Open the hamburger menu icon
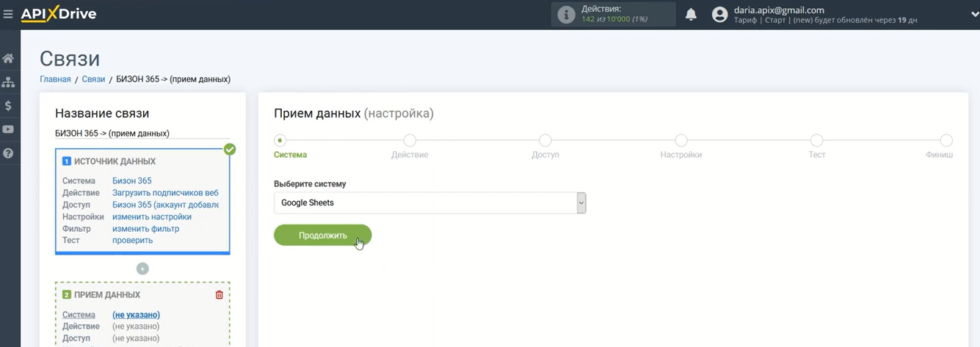 [x=8, y=14]
